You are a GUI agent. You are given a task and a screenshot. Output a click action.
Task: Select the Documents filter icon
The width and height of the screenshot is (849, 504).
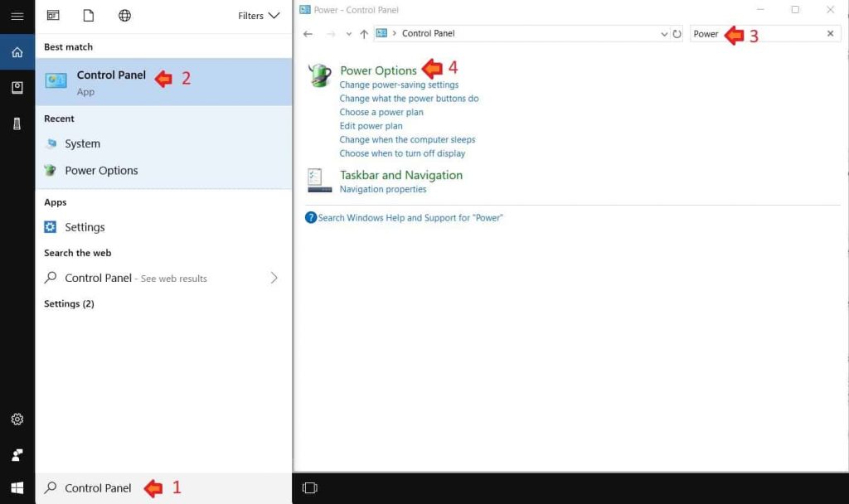click(89, 15)
